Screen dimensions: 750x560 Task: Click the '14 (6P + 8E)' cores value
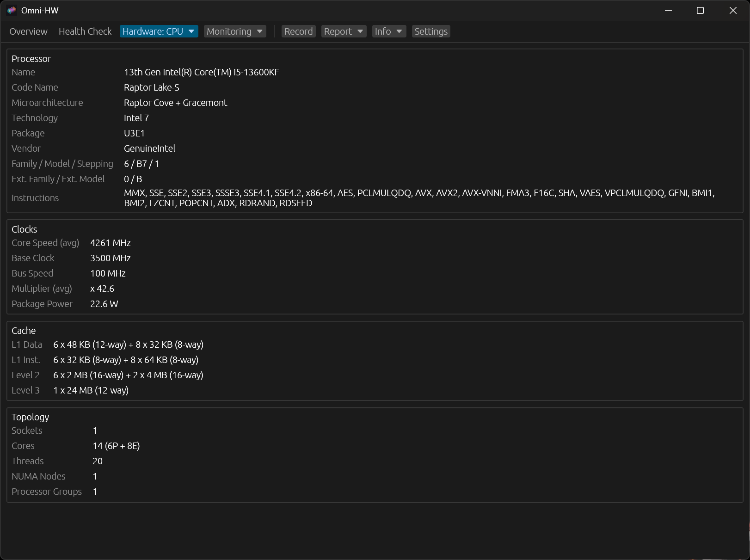tap(116, 446)
